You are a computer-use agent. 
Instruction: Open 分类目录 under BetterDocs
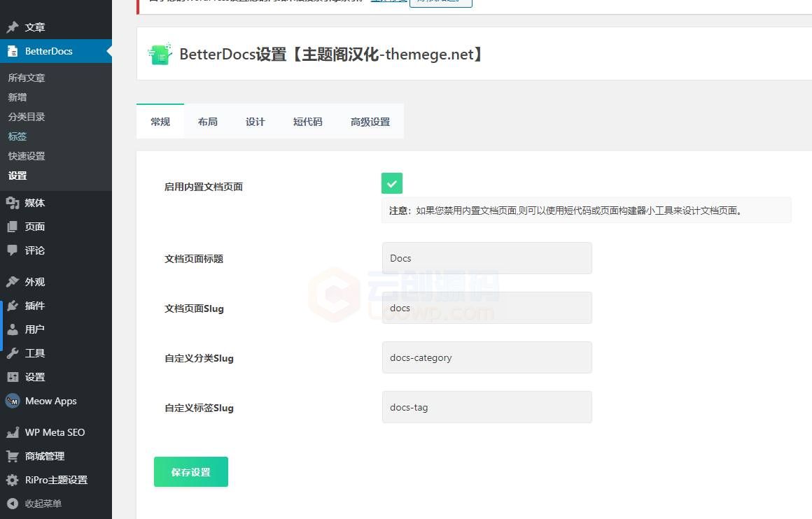(27, 117)
